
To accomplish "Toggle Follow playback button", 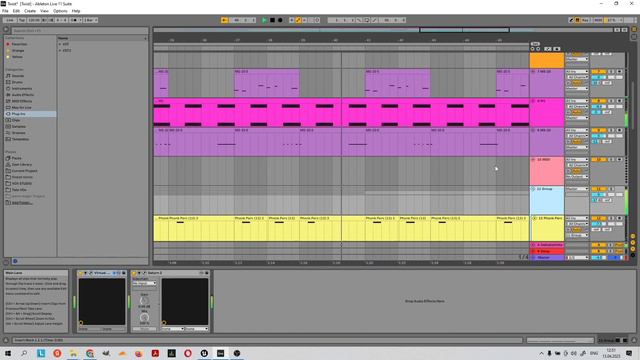I will [224, 20].
